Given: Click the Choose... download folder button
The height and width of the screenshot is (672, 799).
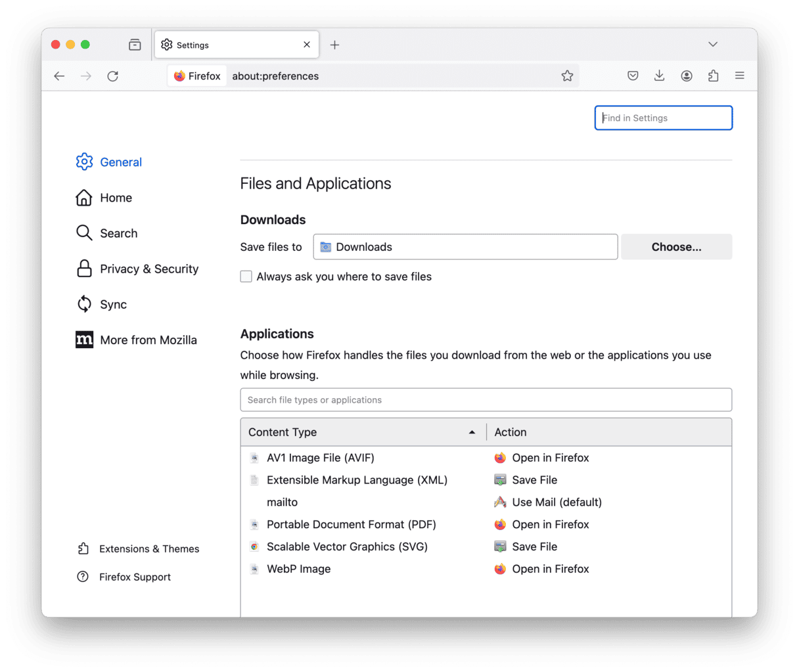Looking at the screenshot, I should click(676, 247).
